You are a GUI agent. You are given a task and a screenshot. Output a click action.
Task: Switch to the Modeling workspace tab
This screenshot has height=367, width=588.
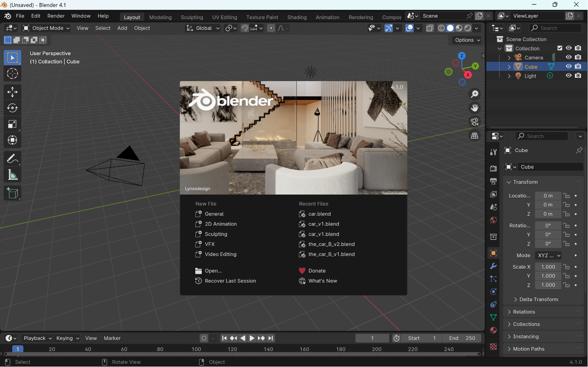tap(161, 17)
